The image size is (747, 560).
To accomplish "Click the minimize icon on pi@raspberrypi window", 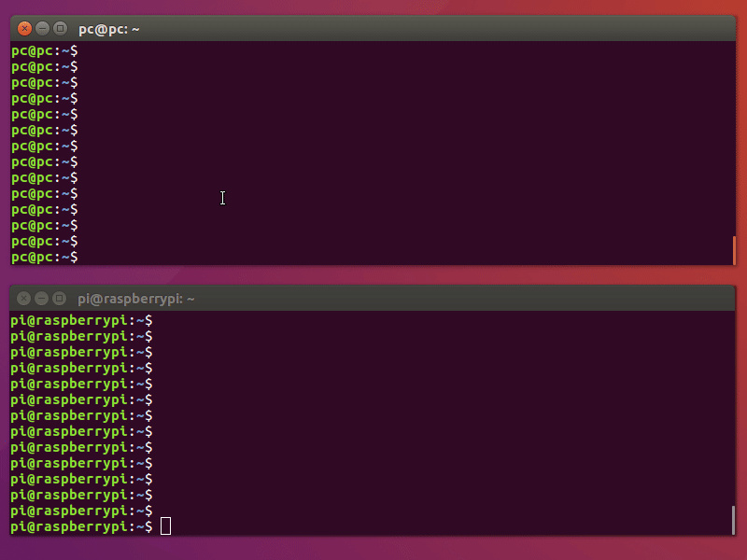I will tap(41, 299).
